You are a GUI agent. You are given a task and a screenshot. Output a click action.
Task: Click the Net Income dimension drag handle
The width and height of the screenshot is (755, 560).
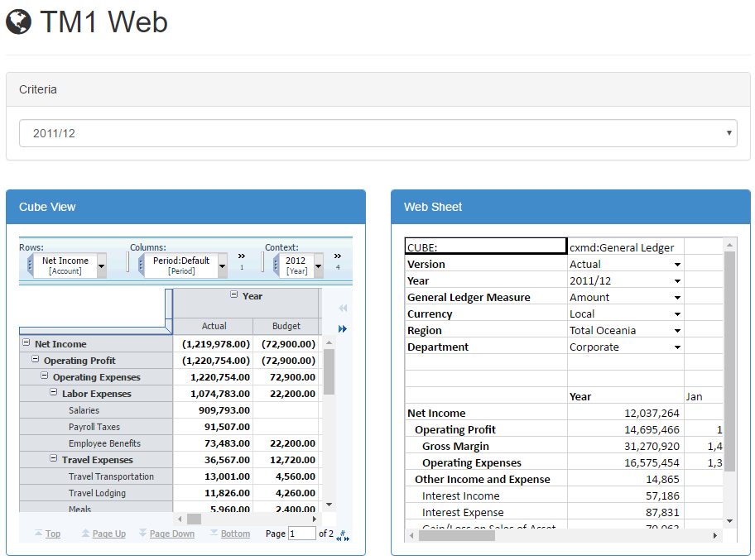pos(30,266)
